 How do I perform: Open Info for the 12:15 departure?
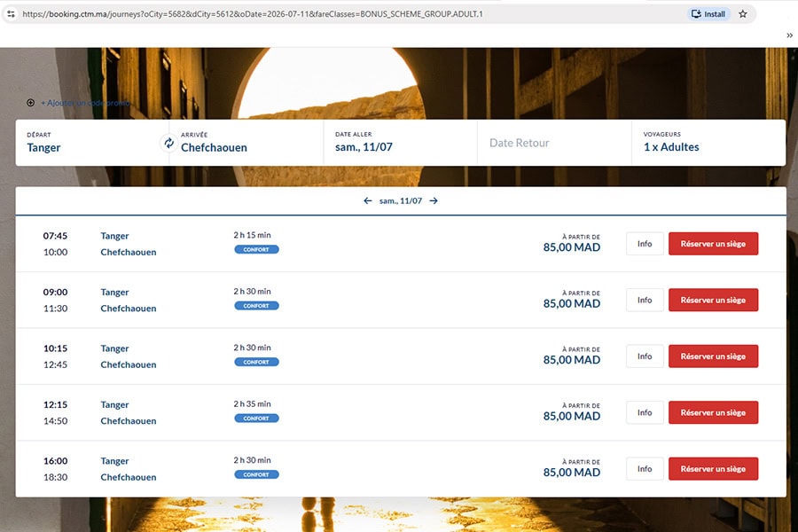pos(645,413)
